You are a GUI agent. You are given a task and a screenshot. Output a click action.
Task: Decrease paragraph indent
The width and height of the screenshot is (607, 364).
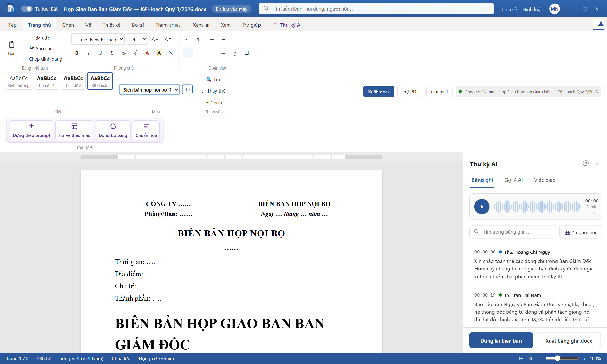(x=212, y=40)
